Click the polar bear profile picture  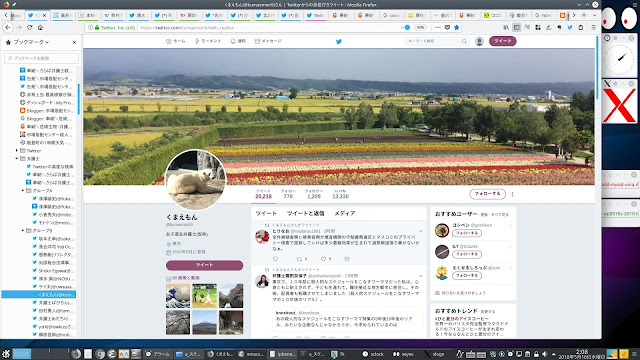click(x=195, y=180)
